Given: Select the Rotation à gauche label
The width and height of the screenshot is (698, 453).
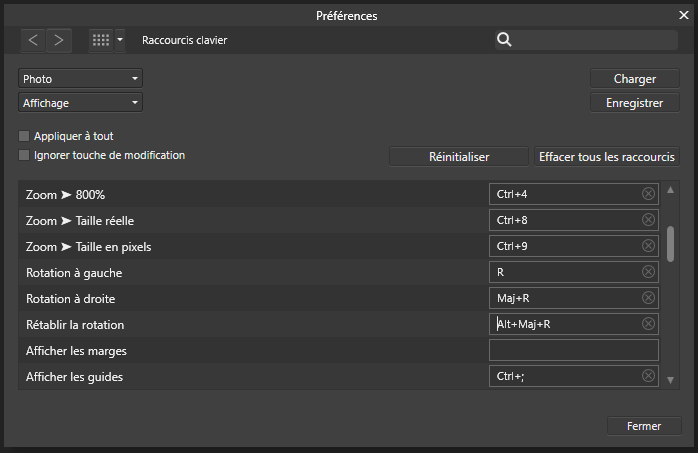Looking at the screenshot, I should point(74,273).
